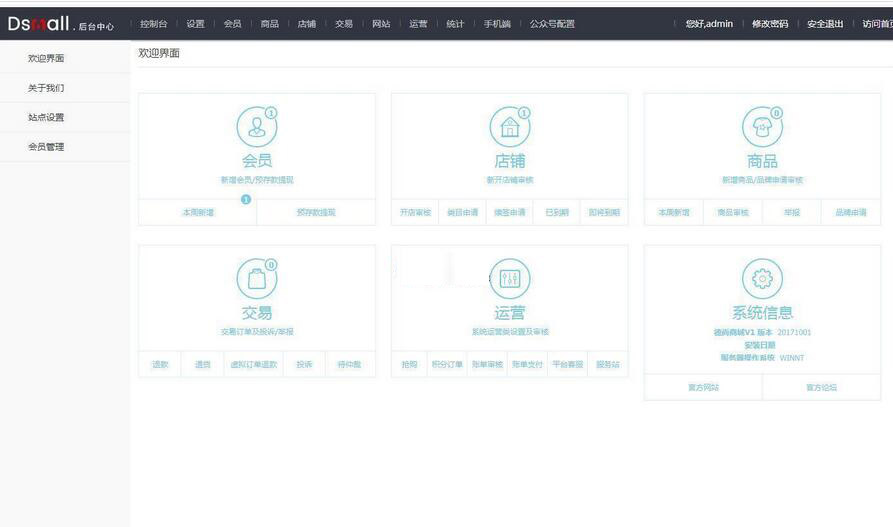The width and height of the screenshot is (893, 527).
Task: Click the 修改密码 link
Action: pos(770,24)
